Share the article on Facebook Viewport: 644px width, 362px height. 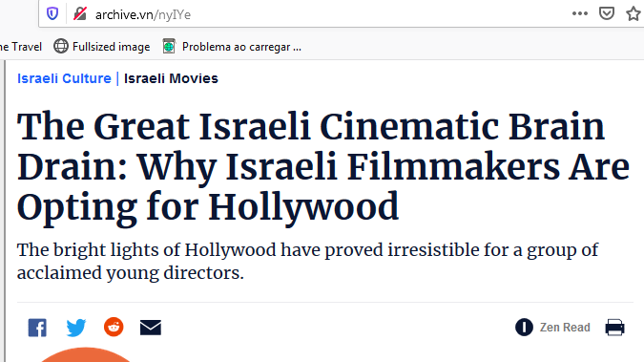click(37, 328)
